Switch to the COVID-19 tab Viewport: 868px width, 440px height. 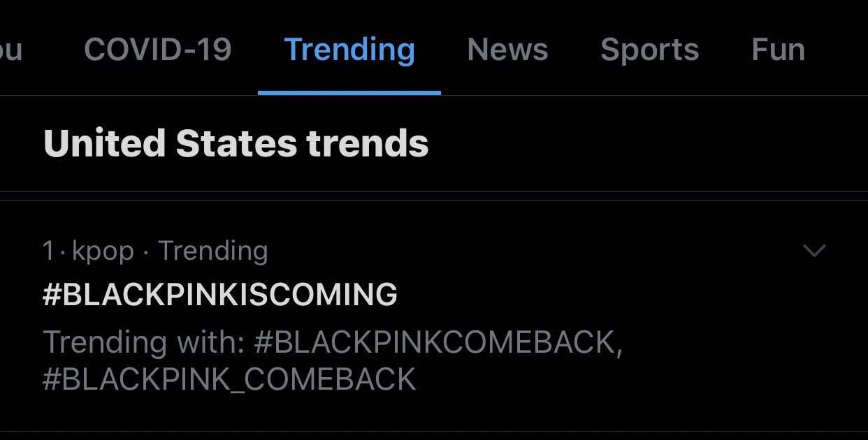click(x=157, y=50)
